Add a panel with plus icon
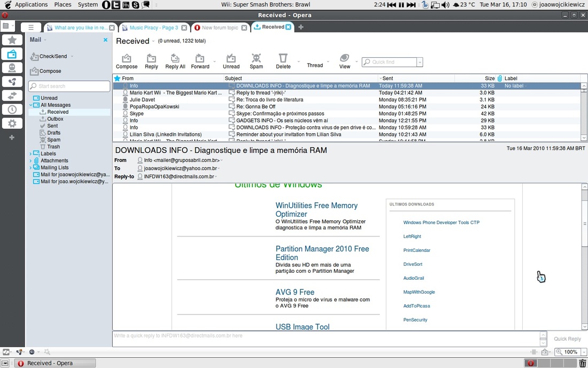The image size is (588, 368). click(x=12, y=137)
